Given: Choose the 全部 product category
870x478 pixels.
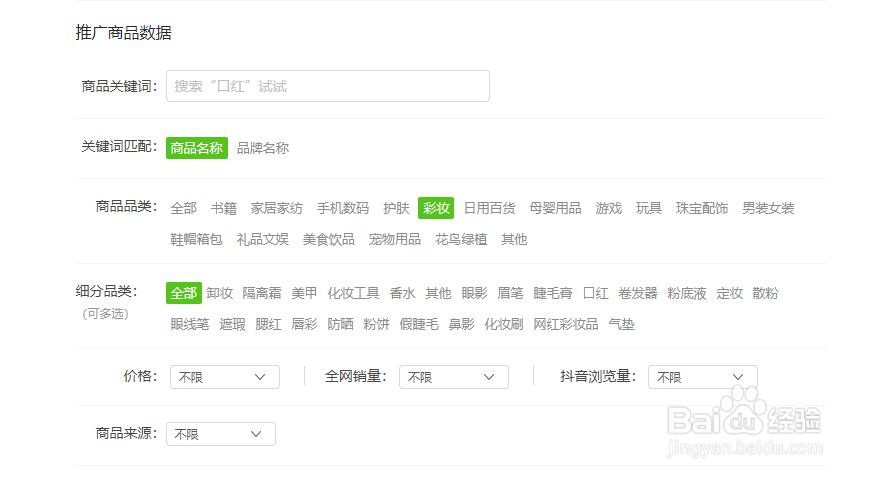Looking at the screenshot, I should click(184, 208).
